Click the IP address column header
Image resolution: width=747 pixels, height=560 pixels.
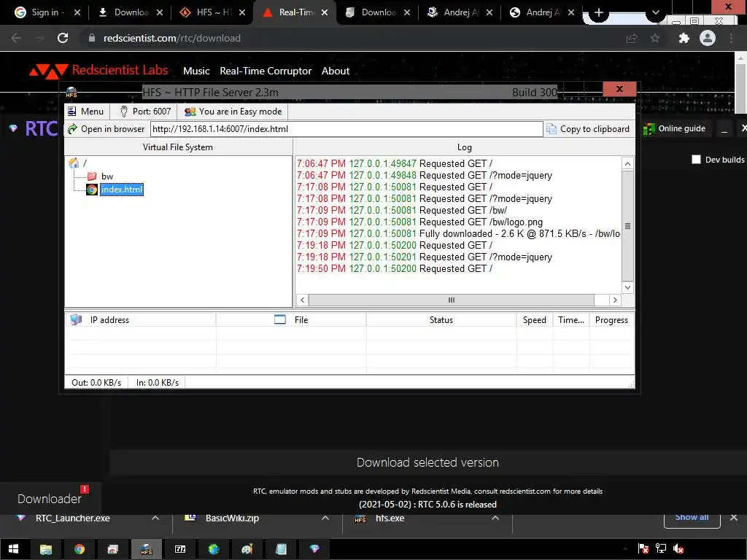(140, 320)
